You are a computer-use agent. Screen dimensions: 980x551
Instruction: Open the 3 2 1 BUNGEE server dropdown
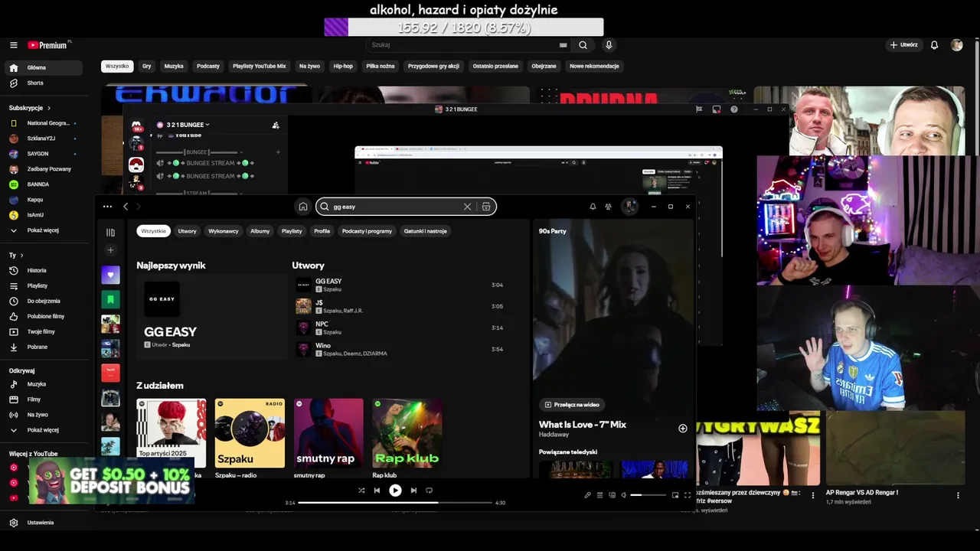(x=188, y=125)
